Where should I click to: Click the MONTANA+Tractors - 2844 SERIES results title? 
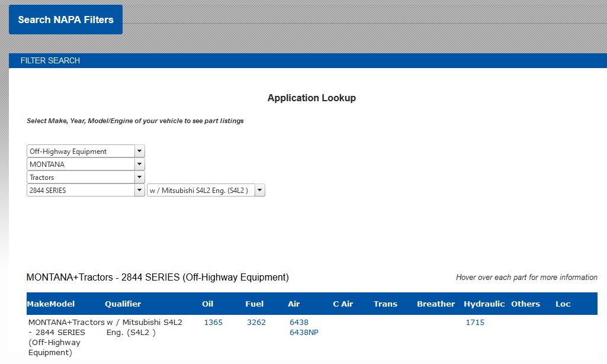tap(158, 278)
